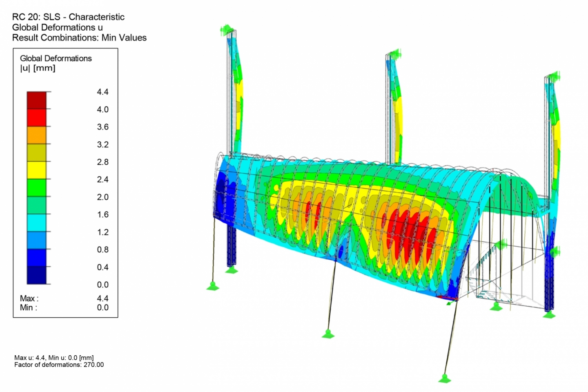Click 'Max u: 4.4, Min u: 0.0 [mm]' footer
The height and width of the screenshot is (392, 588).
tap(54, 358)
